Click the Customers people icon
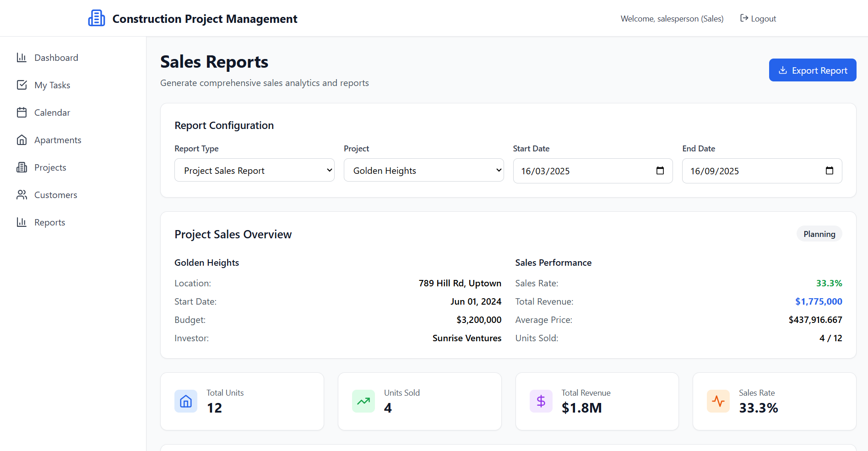 (x=22, y=195)
